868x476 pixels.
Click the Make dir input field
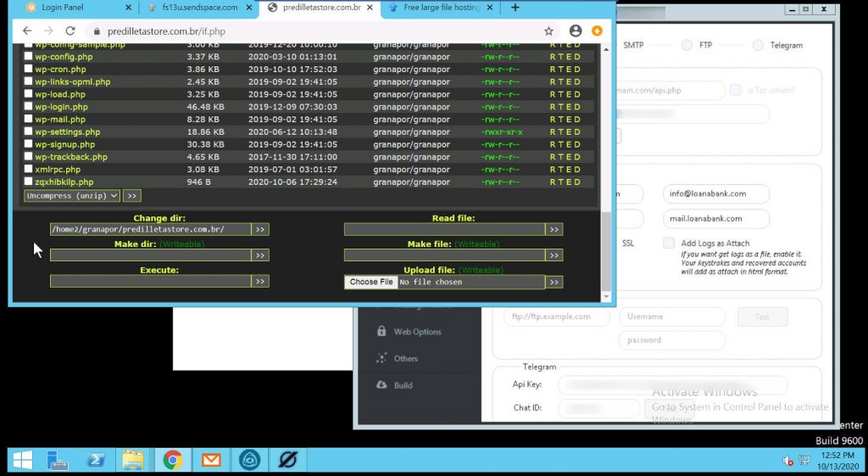coord(151,255)
